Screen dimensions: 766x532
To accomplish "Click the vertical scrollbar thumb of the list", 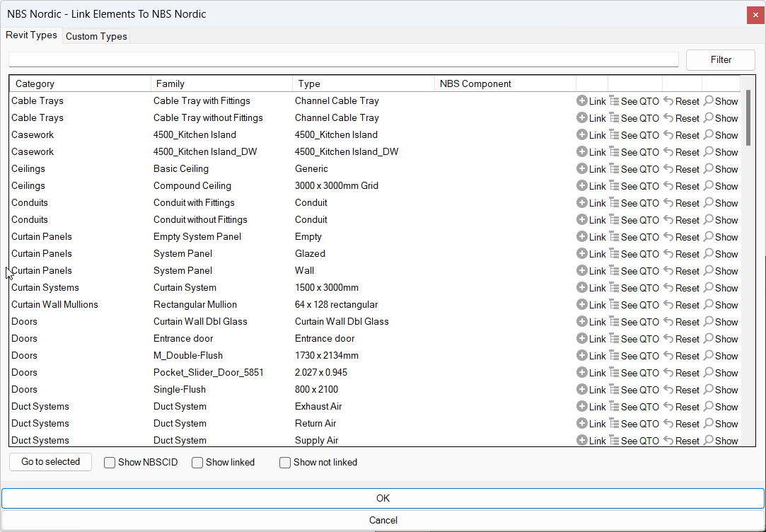I will point(748,117).
